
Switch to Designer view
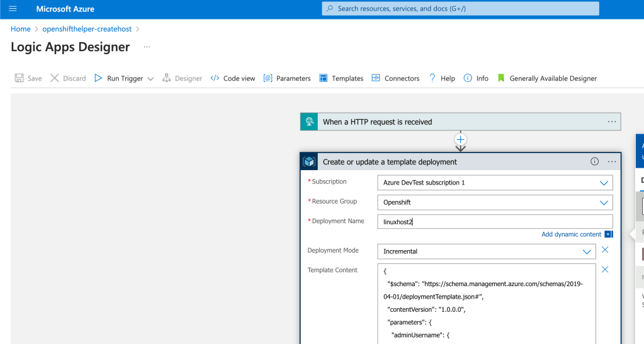click(x=182, y=78)
